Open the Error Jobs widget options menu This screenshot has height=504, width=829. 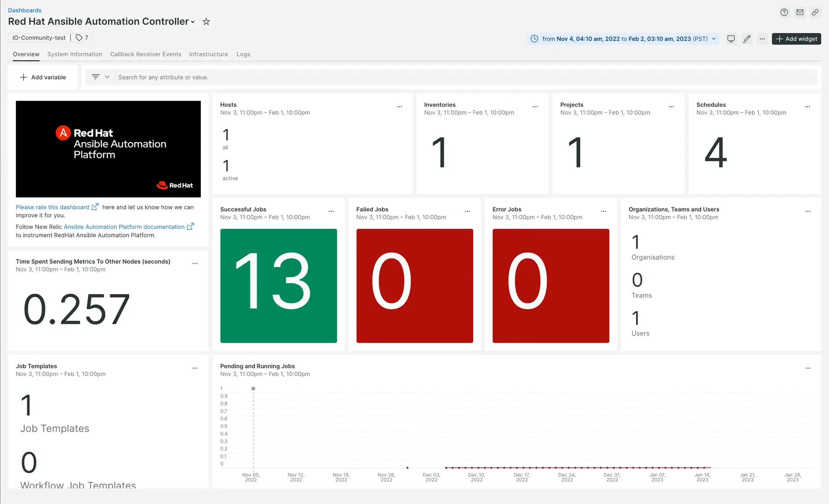604,211
